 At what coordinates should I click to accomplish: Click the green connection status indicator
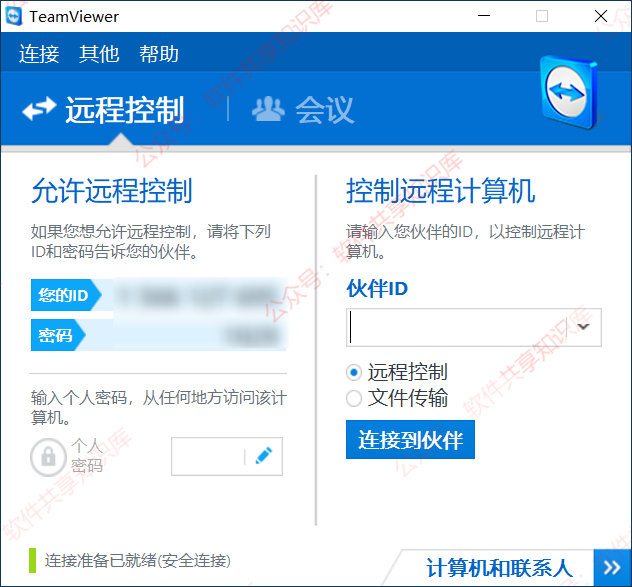tap(32, 560)
